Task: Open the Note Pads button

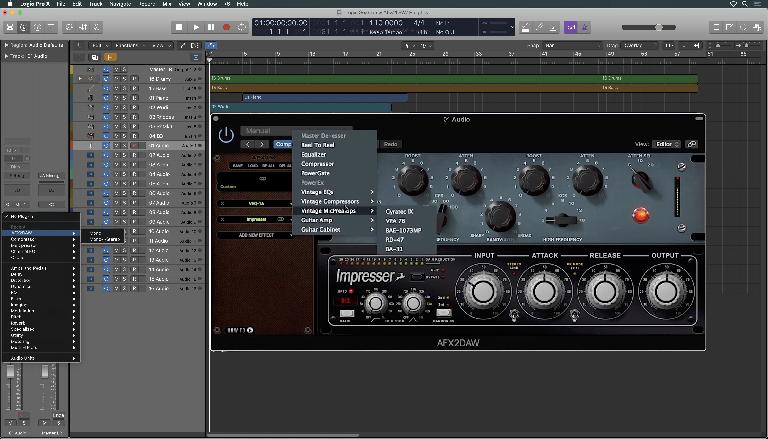Action: (x=729, y=27)
